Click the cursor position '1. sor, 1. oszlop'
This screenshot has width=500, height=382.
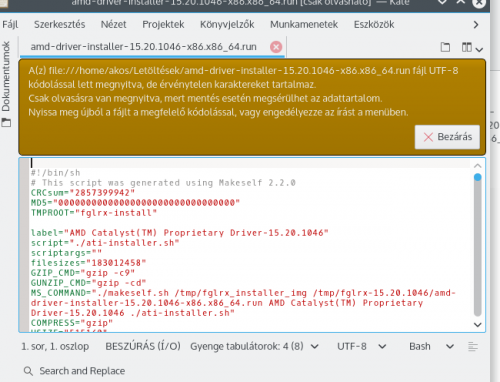pyautogui.click(x=55, y=347)
